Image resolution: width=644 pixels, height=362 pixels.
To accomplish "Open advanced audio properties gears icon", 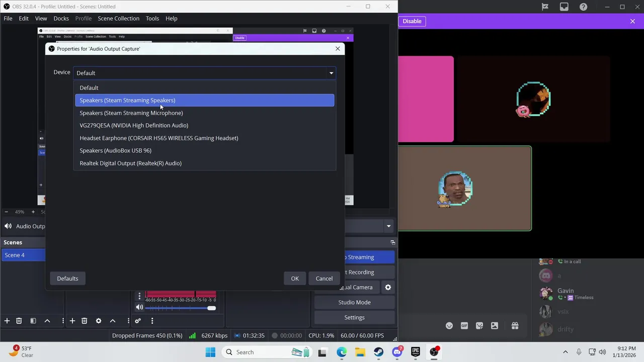I will point(138,321).
